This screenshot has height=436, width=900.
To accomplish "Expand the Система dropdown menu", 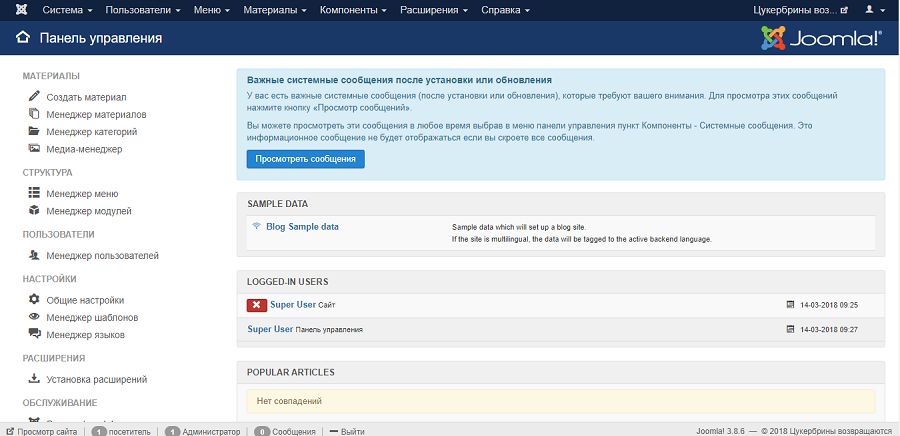I will (67, 10).
